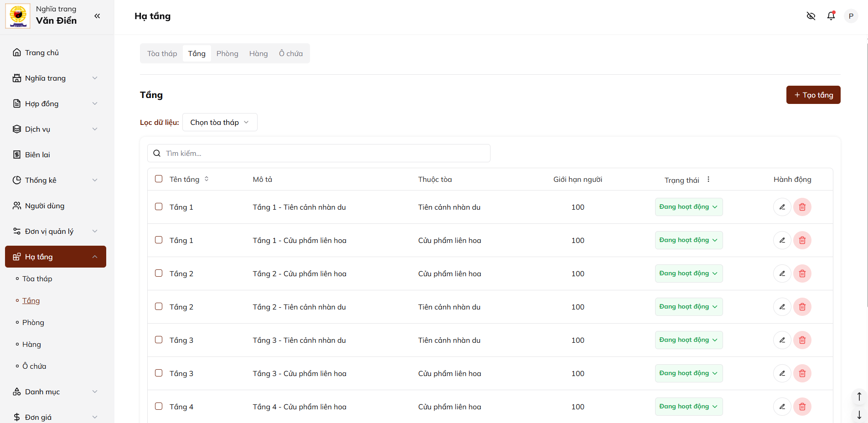Sort by Tên tầng column arrows
868x423 pixels.
pos(207,179)
